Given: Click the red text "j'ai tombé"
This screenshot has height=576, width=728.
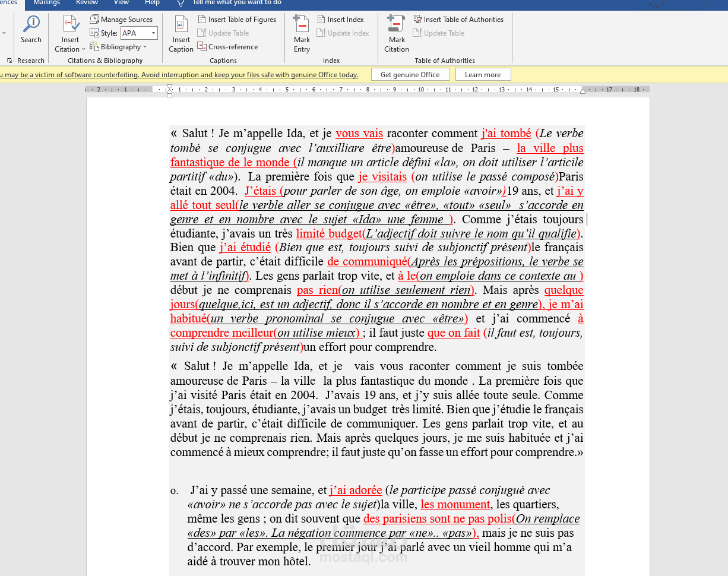Looking at the screenshot, I should (506, 134).
